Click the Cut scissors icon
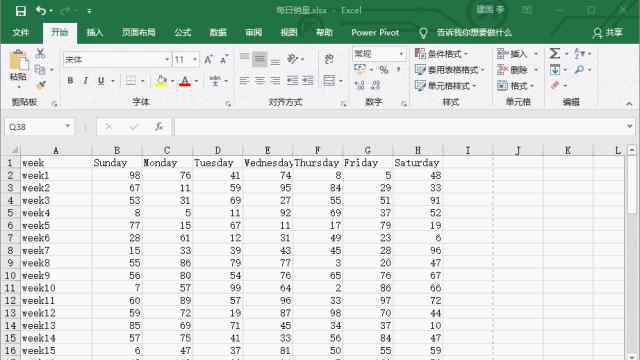The width and height of the screenshot is (640, 360). [x=40, y=53]
